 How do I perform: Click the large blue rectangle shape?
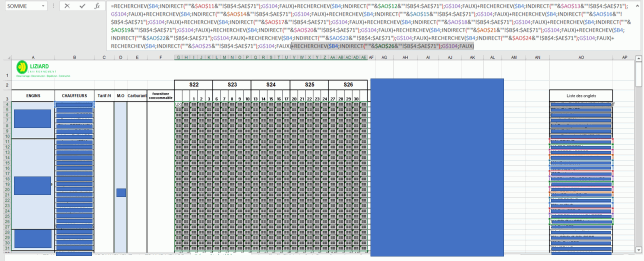click(436, 167)
